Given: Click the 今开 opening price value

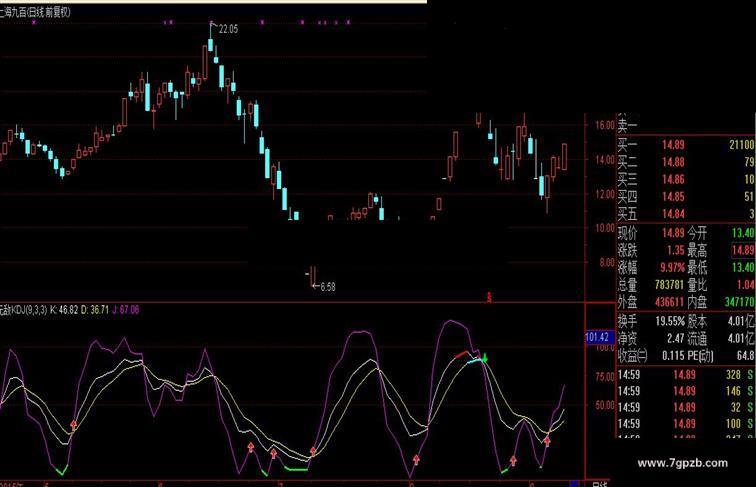Looking at the screenshot, I should pyautogui.click(x=743, y=233).
